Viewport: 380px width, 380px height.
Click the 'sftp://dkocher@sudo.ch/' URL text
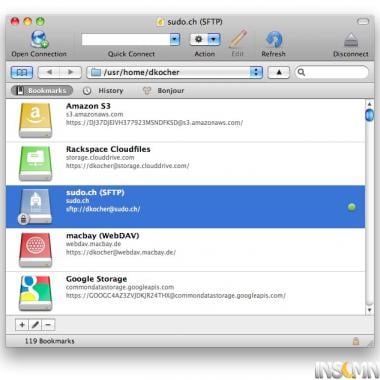coord(103,209)
